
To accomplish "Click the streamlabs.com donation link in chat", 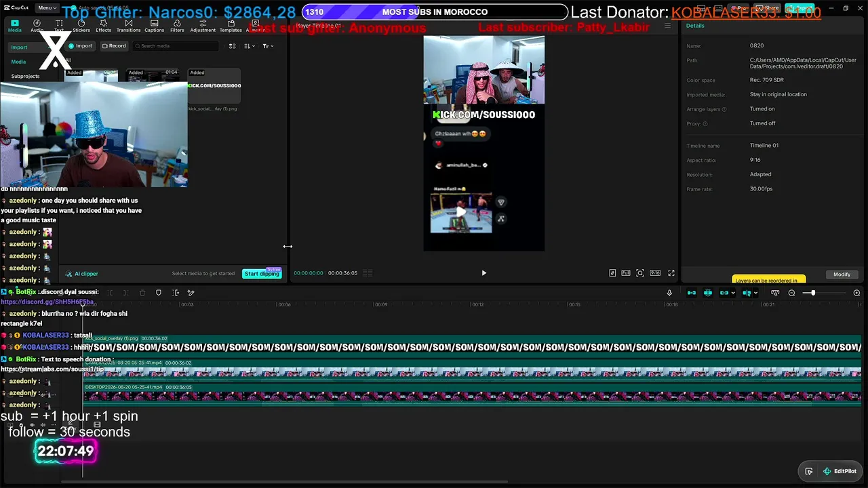I will click(x=52, y=369).
